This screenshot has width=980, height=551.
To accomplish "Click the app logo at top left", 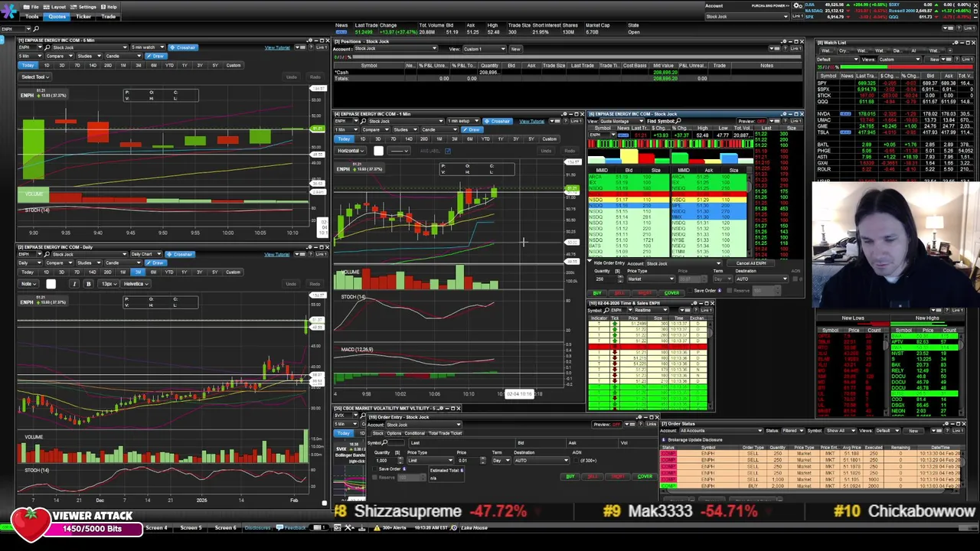I will [x=10, y=11].
